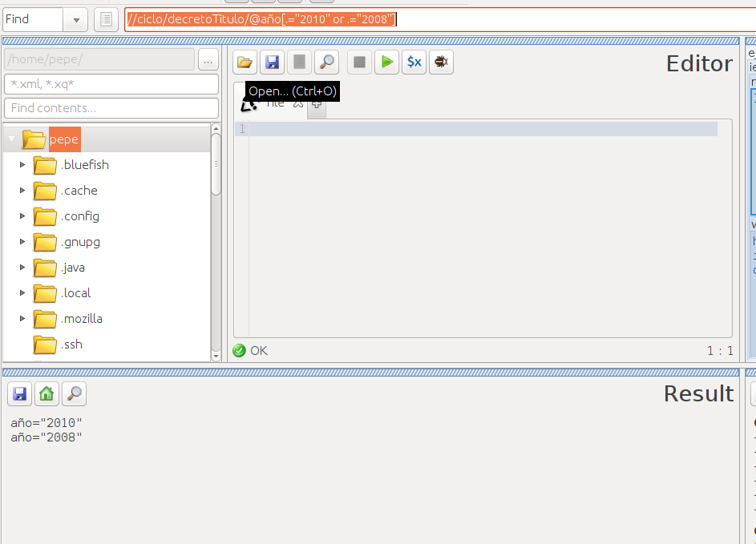Click line 1 in the editor area
The image size is (756, 544).
[483, 129]
